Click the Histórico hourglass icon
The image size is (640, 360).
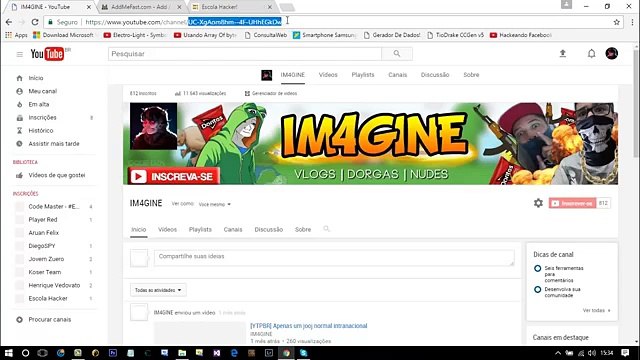tap(19, 131)
